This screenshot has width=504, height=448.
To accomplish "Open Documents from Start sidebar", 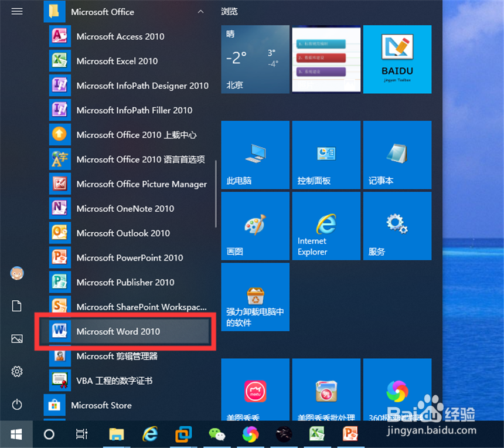I will pyautogui.click(x=17, y=306).
